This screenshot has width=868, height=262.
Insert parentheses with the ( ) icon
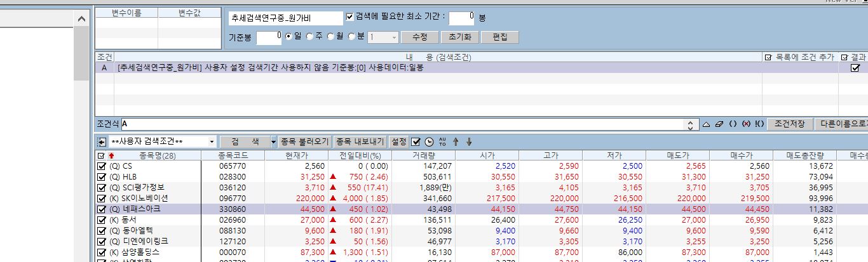(732, 124)
